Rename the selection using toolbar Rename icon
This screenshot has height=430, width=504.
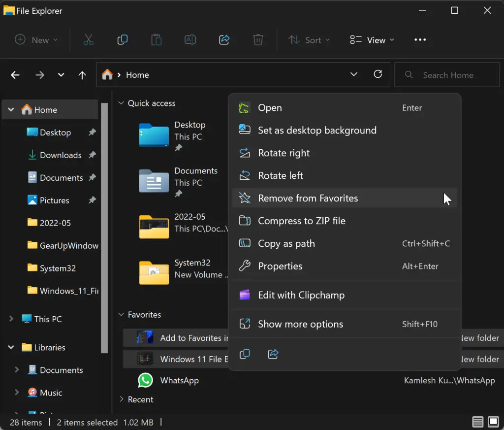click(190, 40)
